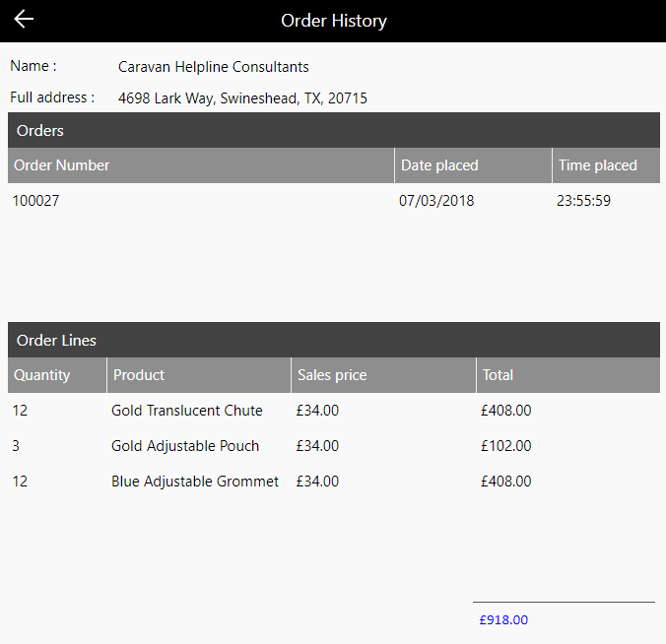This screenshot has width=666, height=644.
Task: Click quantity 3 for Gold Adjustable Pouch
Action: 16,446
